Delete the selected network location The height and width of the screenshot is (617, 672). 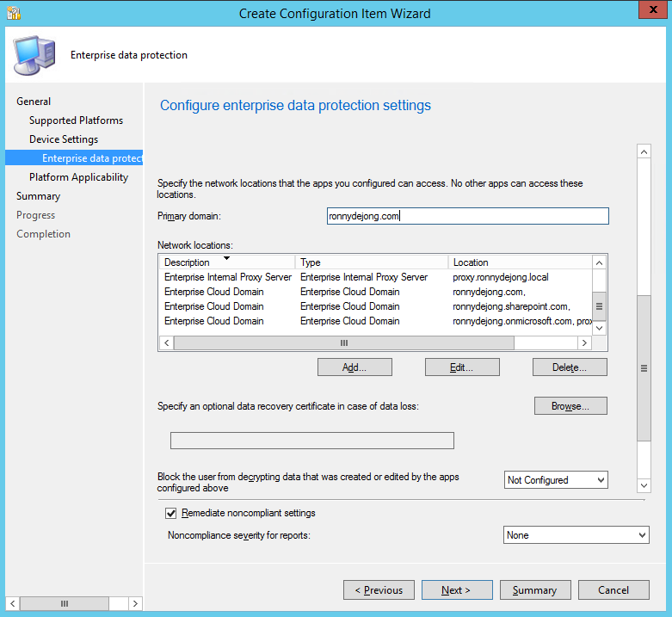570,367
